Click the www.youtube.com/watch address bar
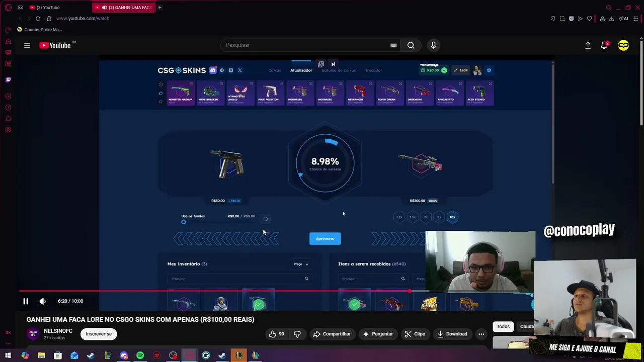 pos(83,19)
